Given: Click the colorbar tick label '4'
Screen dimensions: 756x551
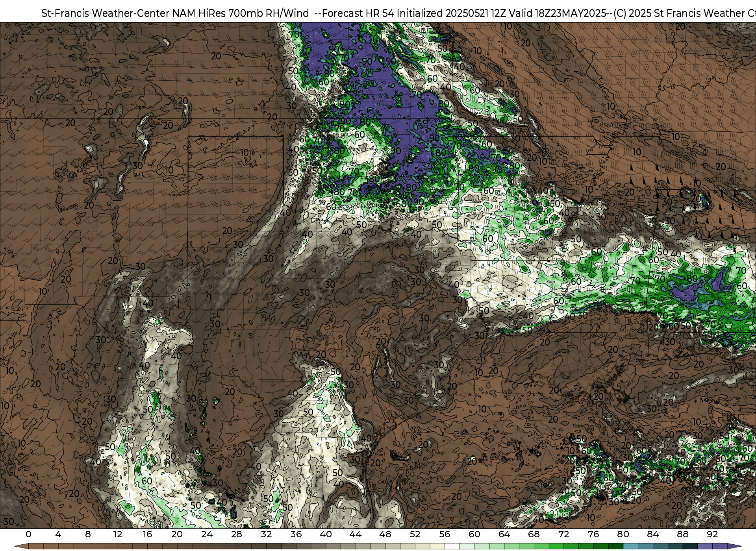Looking at the screenshot, I should coord(58,534).
